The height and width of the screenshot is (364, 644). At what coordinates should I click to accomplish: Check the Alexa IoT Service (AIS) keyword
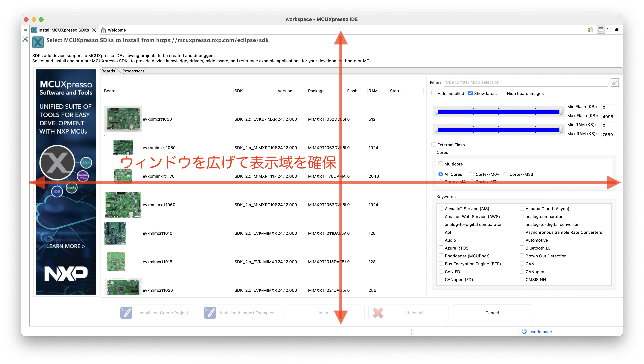point(441,208)
